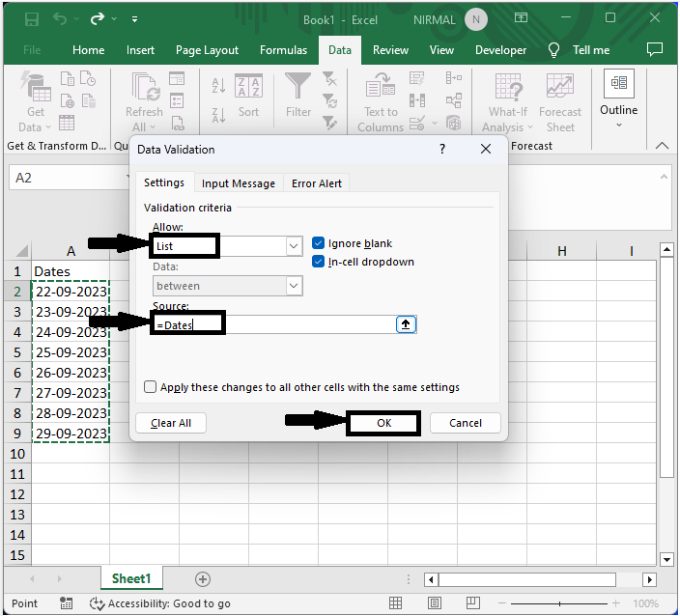This screenshot has width=680, height=616.
Task: Open the Allow dropdown arrow
Action: [294, 246]
